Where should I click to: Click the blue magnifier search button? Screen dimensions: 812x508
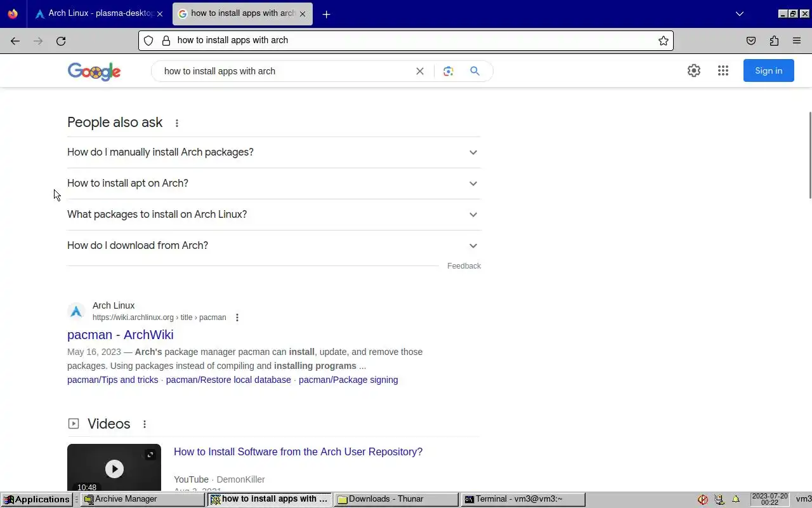(x=475, y=71)
